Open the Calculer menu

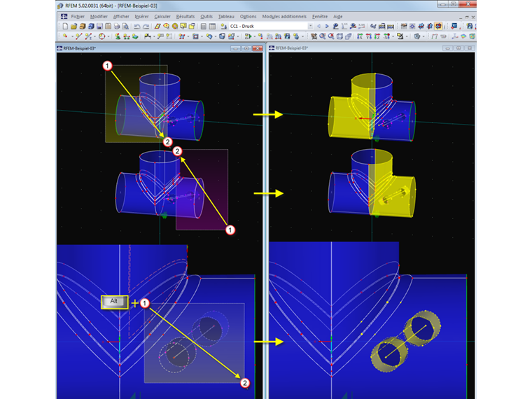click(162, 16)
